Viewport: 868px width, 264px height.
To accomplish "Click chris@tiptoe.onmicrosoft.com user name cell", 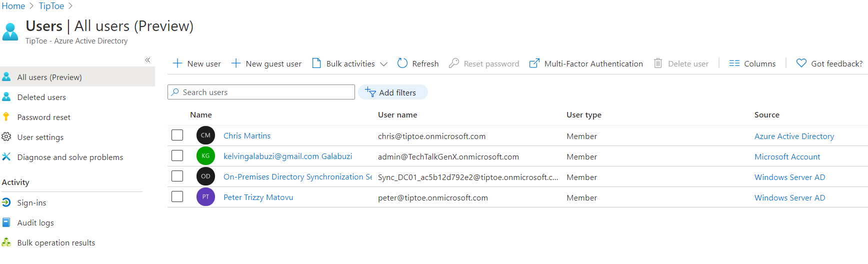I will click(x=431, y=136).
